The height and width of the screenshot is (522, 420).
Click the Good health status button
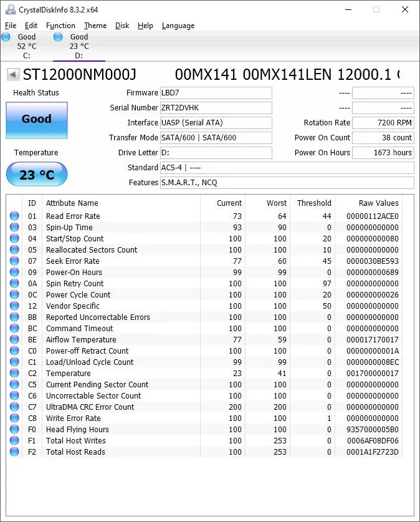37,120
